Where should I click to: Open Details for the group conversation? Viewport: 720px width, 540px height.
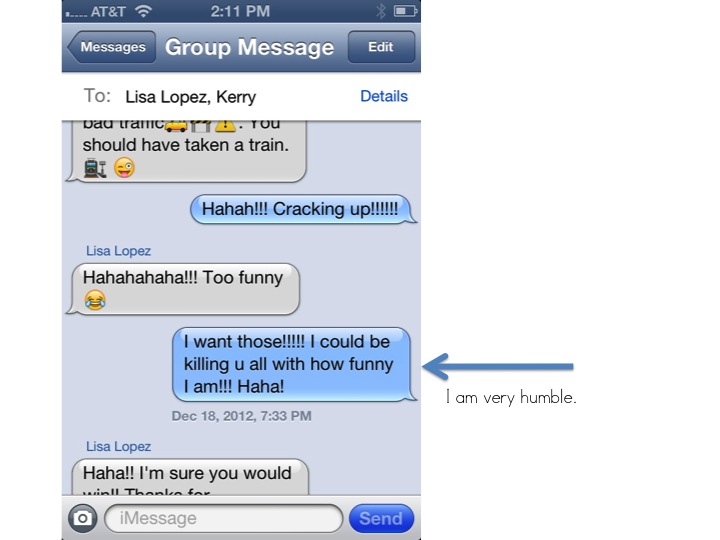click(384, 96)
